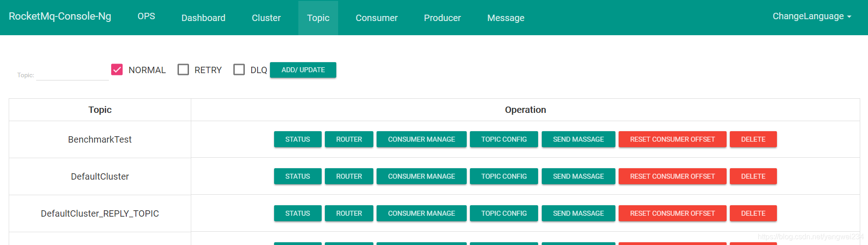Delete the DefaultCluster topic

pos(753,176)
